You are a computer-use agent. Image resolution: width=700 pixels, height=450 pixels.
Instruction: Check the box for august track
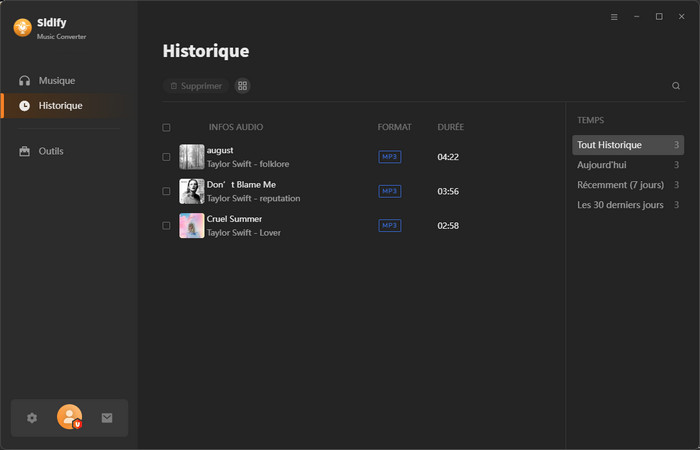pyautogui.click(x=166, y=157)
